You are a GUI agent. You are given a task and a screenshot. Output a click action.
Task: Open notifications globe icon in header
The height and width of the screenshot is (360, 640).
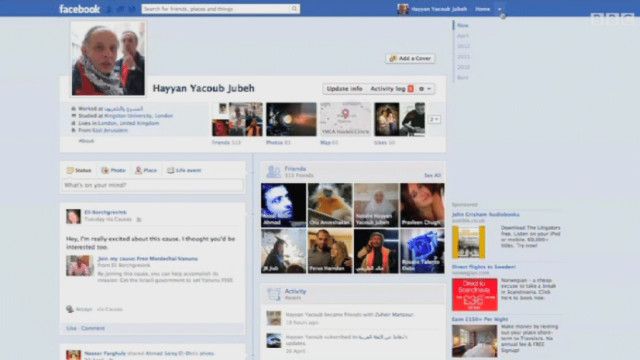click(131, 9)
